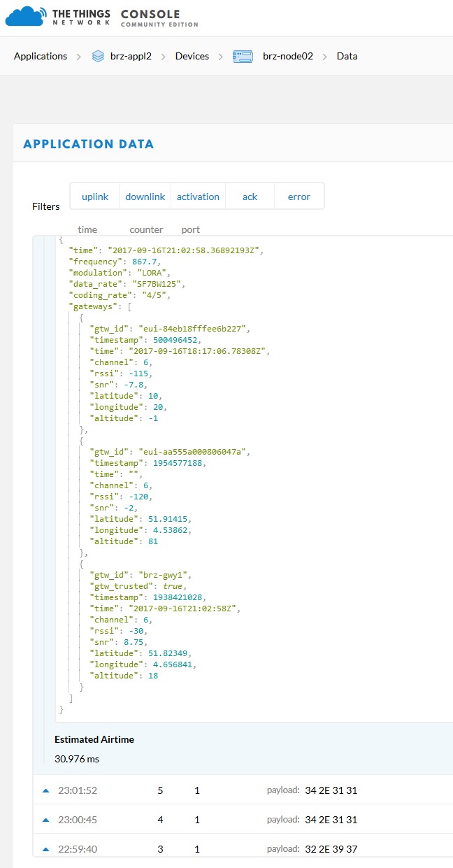453x868 pixels.
Task: Click payload 32 2E 39 37 of counter 3
Action: 330,849
